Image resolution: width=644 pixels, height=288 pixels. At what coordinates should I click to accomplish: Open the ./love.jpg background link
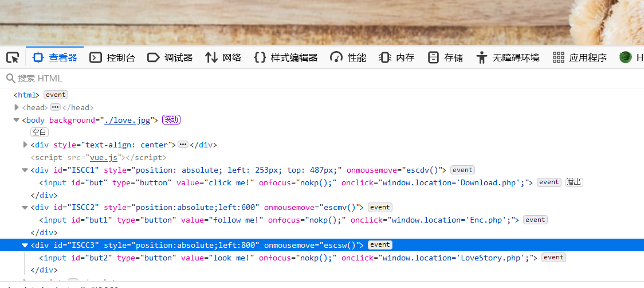pyautogui.click(x=127, y=120)
